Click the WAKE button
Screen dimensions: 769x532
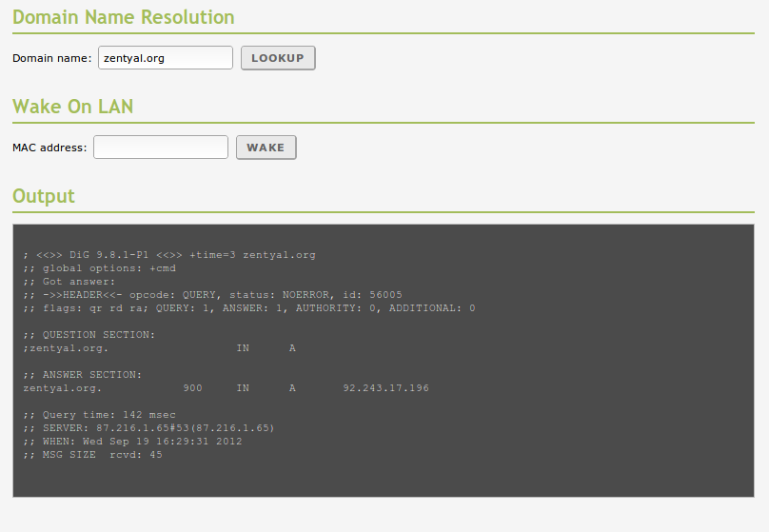tap(266, 148)
